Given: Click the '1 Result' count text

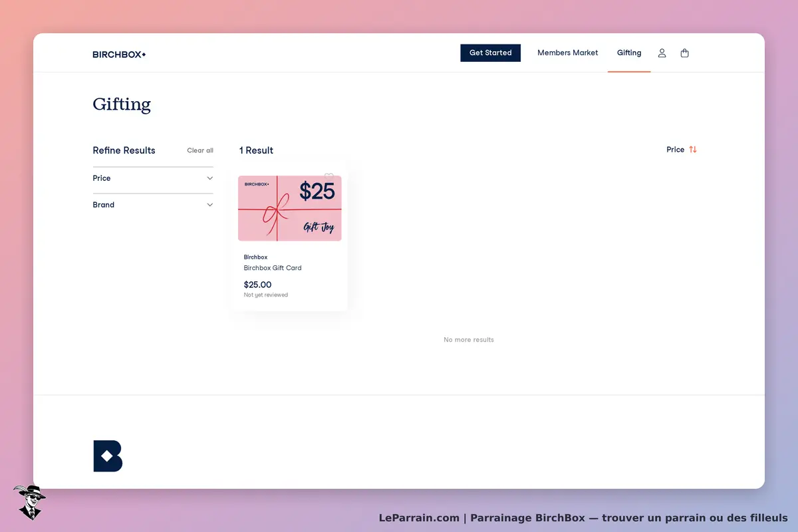Looking at the screenshot, I should pyautogui.click(x=256, y=150).
